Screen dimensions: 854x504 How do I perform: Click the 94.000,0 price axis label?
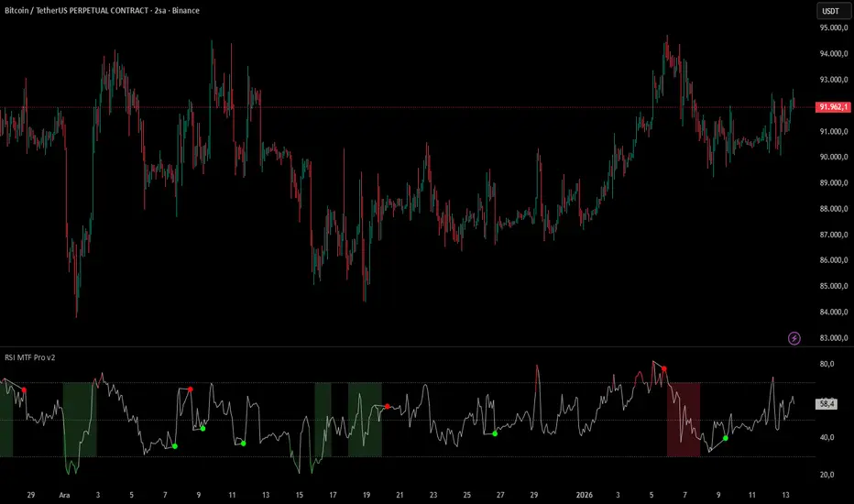point(833,53)
